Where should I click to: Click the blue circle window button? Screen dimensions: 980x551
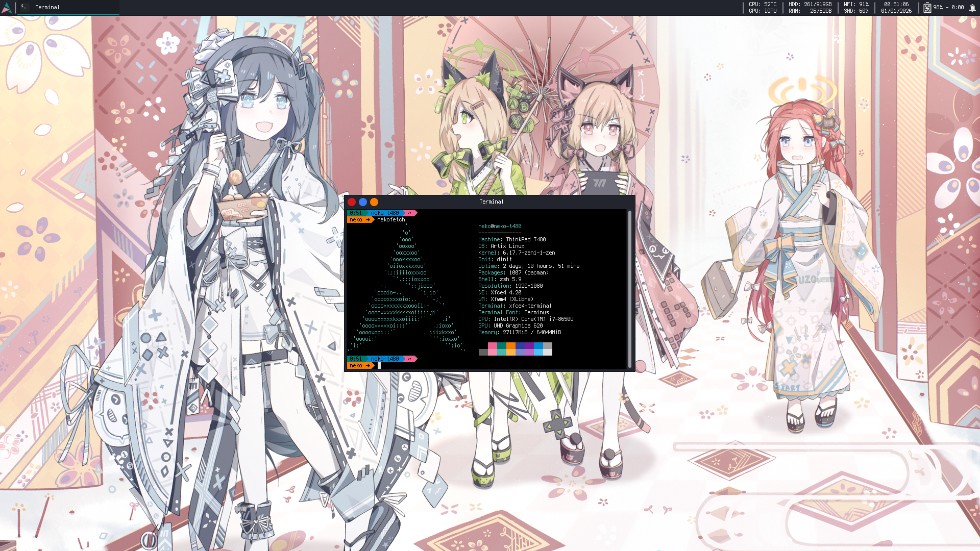[x=363, y=202]
